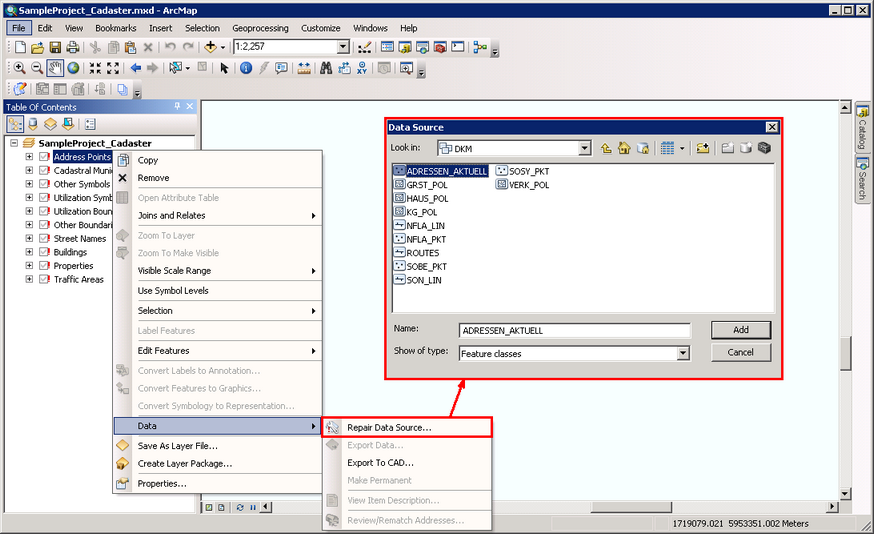Save the map with floppy icon
874x534 pixels.
[x=55, y=47]
